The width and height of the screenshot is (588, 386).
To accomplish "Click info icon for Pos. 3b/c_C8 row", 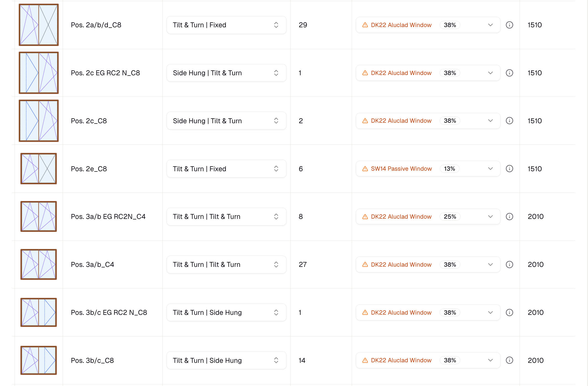I will [x=509, y=360].
